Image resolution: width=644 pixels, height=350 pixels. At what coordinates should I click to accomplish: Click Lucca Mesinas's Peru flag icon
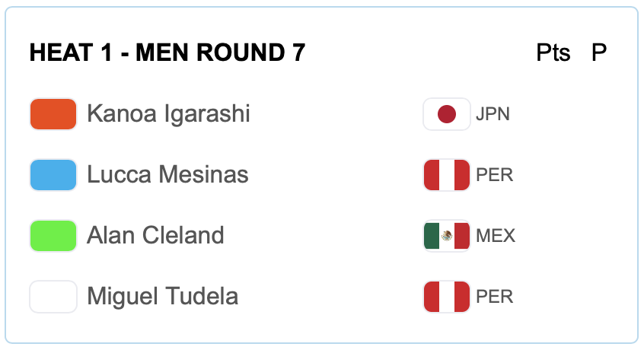[x=447, y=175]
